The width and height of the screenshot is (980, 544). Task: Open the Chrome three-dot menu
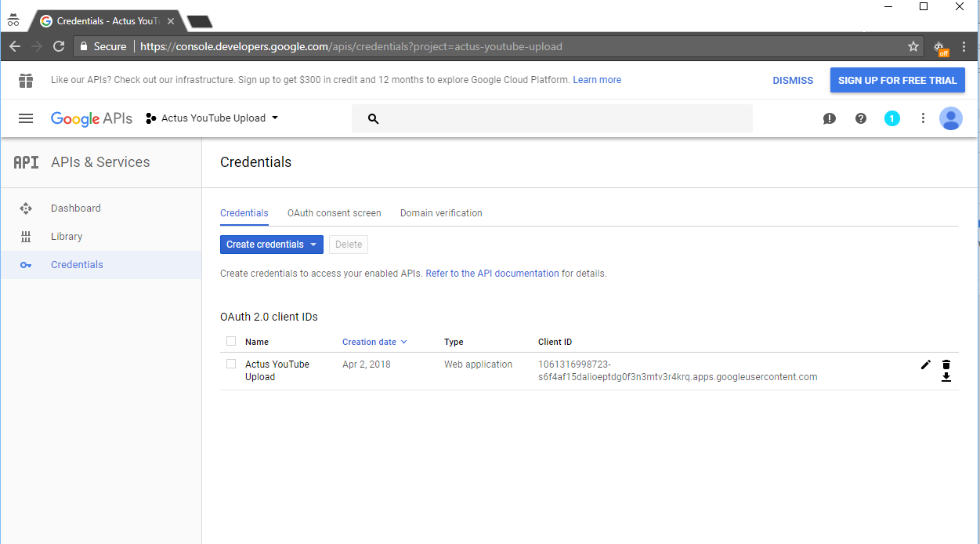click(964, 46)
